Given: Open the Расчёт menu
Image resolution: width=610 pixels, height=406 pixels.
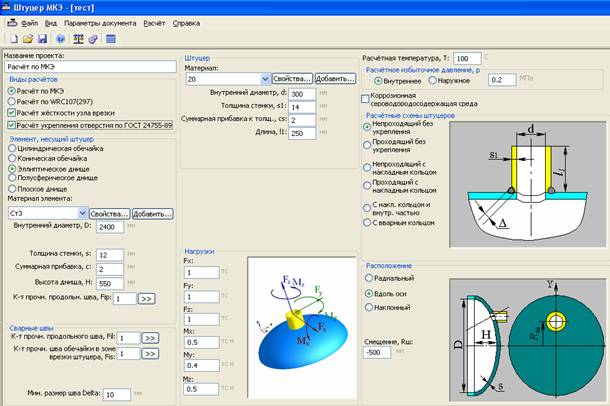Looking at the screenshot, I should click(154, 23).
